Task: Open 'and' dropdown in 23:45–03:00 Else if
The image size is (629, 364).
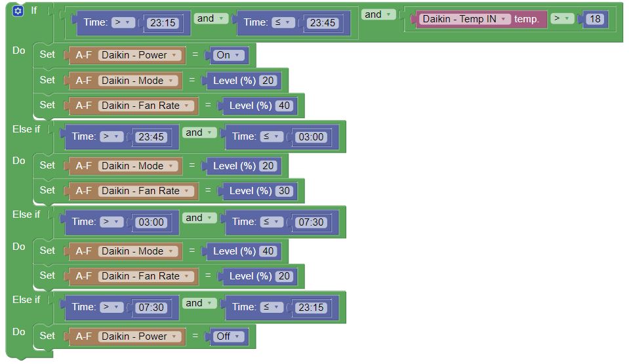Action: point(199,132)
